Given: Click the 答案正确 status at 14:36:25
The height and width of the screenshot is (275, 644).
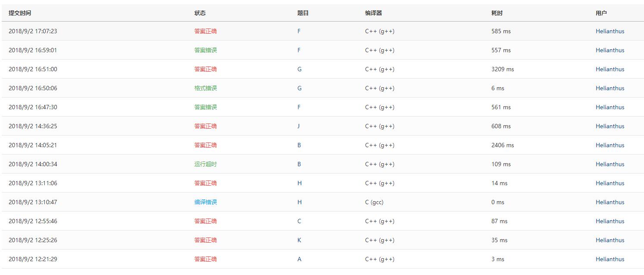Looking at the screenshot, I should (x=205, y=126).
